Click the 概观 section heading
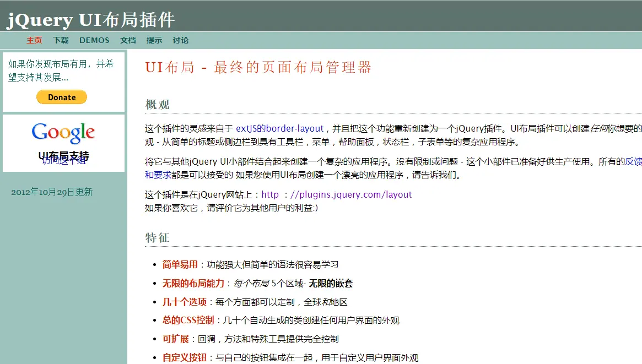 point(157,104)
